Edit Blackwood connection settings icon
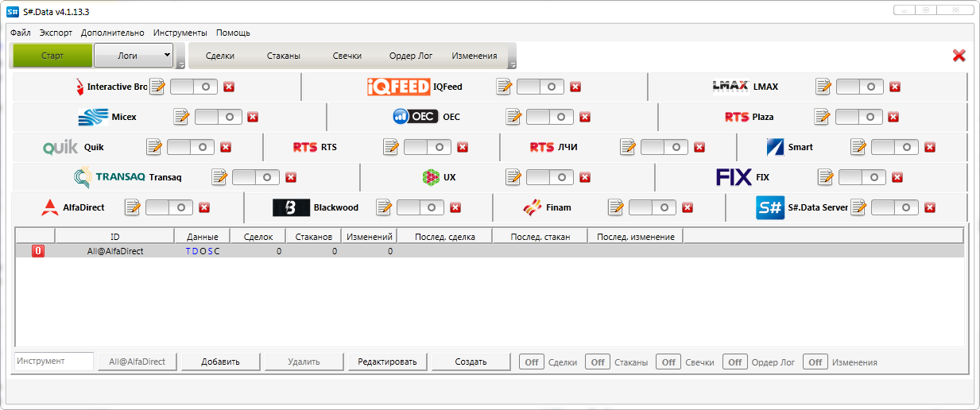Image resolution: width=980 pixels, height=410 pixels. 384,207
